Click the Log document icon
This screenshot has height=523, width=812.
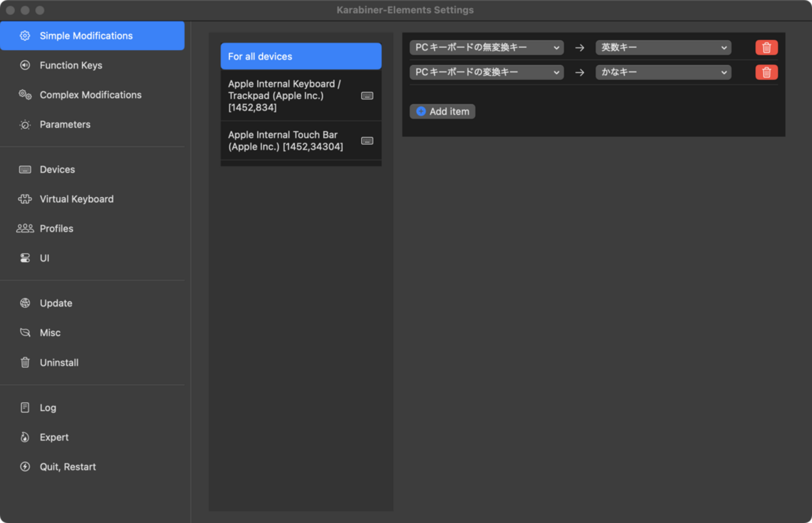(25, 407)
